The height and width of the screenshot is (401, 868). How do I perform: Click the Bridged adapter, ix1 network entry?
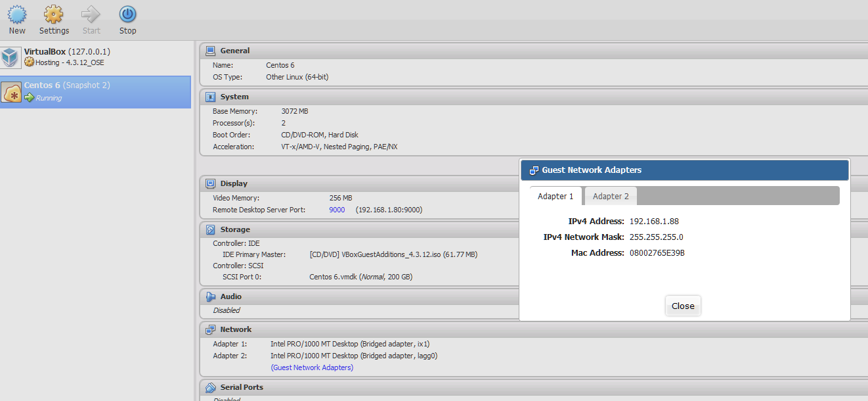[x=350, y=344]
